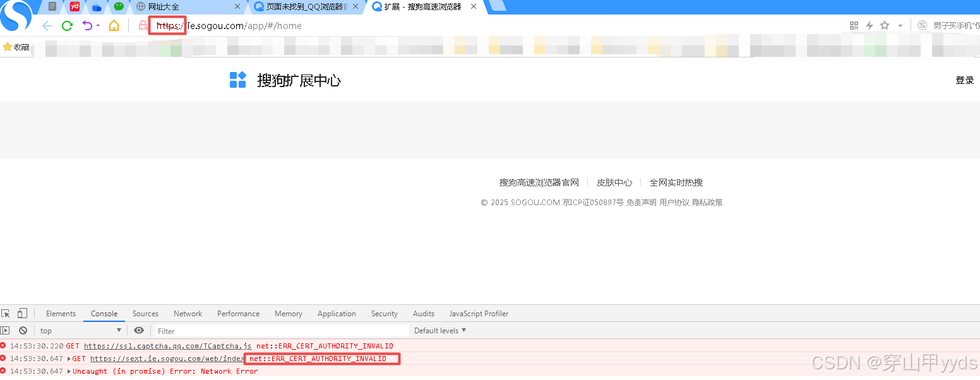Open the ssl.captcha.qq.com/TCaptcha.js link
The width and height of the screenshot is (980, 380).
(x=167, y=346)
